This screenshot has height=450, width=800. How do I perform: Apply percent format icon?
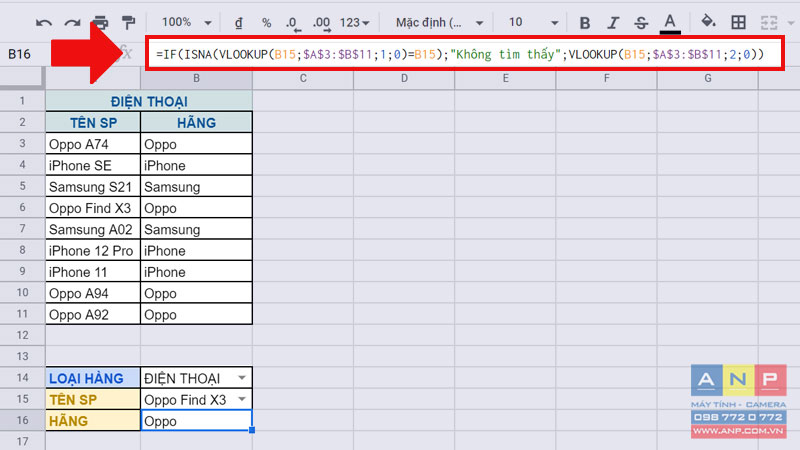click(266, 22)
